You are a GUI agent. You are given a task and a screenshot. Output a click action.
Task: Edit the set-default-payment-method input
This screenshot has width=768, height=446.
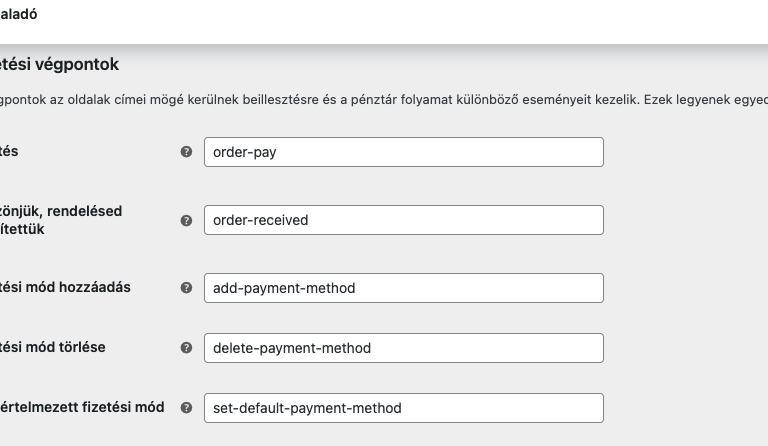(404, 408)
